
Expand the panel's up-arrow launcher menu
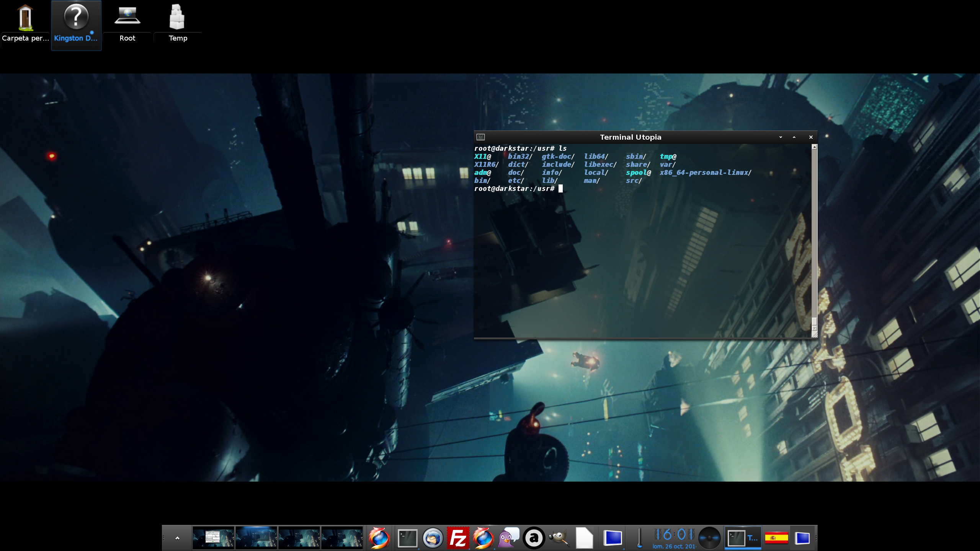pos(177,538)
